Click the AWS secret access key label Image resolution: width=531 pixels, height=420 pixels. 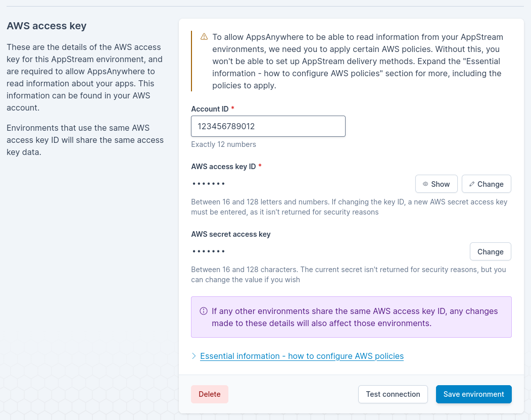click(230, 234)
